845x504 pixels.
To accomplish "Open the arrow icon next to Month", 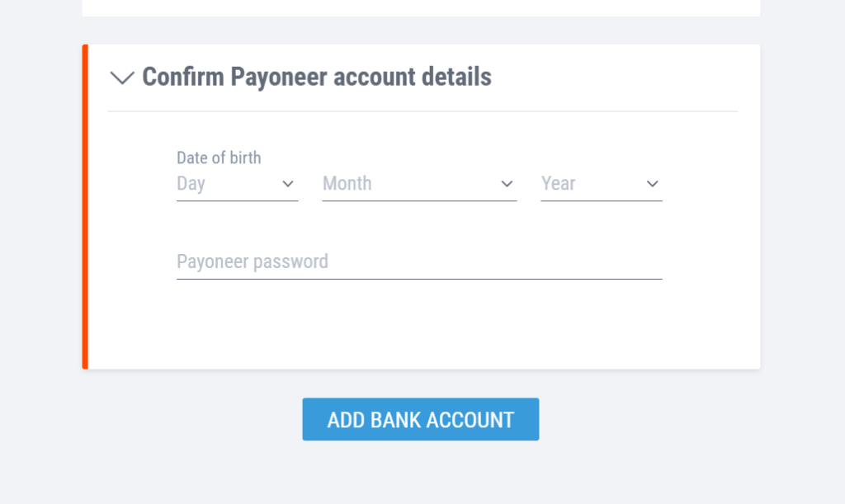I will (508, 184).
